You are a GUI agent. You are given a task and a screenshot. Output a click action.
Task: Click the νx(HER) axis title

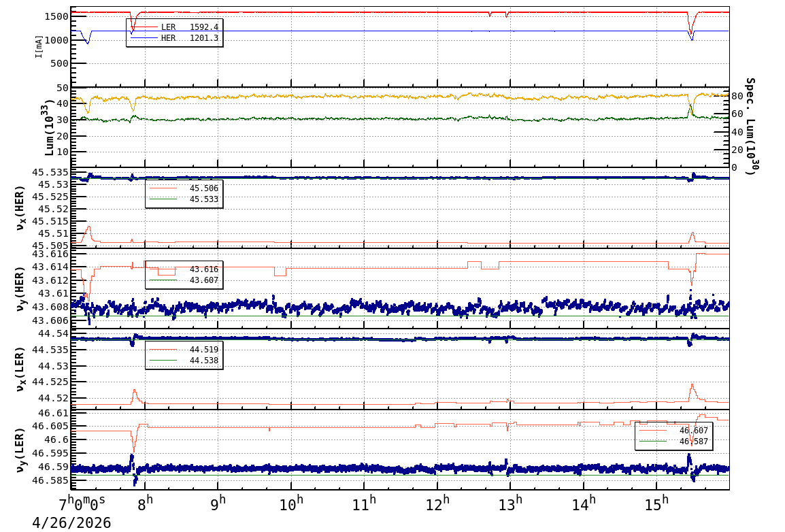tap(20, 208)
